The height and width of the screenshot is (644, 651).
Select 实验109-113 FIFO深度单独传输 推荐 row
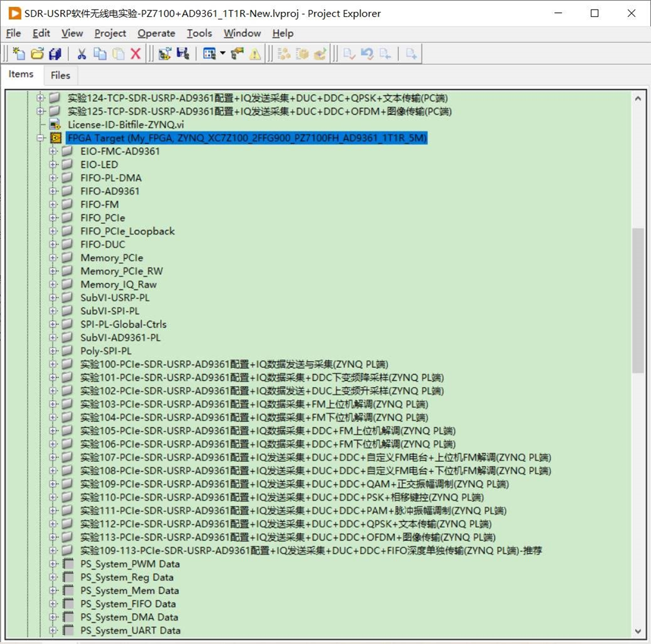coord(311,551)
